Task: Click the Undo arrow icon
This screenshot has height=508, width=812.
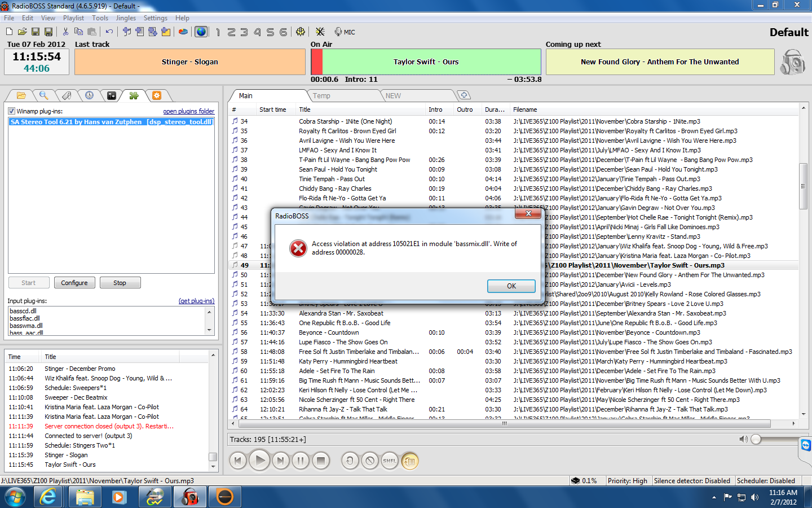Action: pyautogui.click(x=109, y=32)
